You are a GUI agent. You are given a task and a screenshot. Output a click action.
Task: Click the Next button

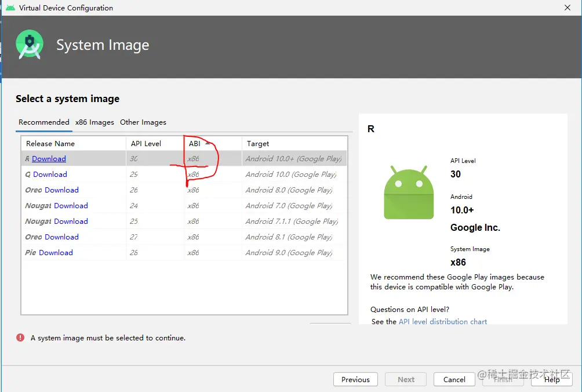tap(406, 379)
